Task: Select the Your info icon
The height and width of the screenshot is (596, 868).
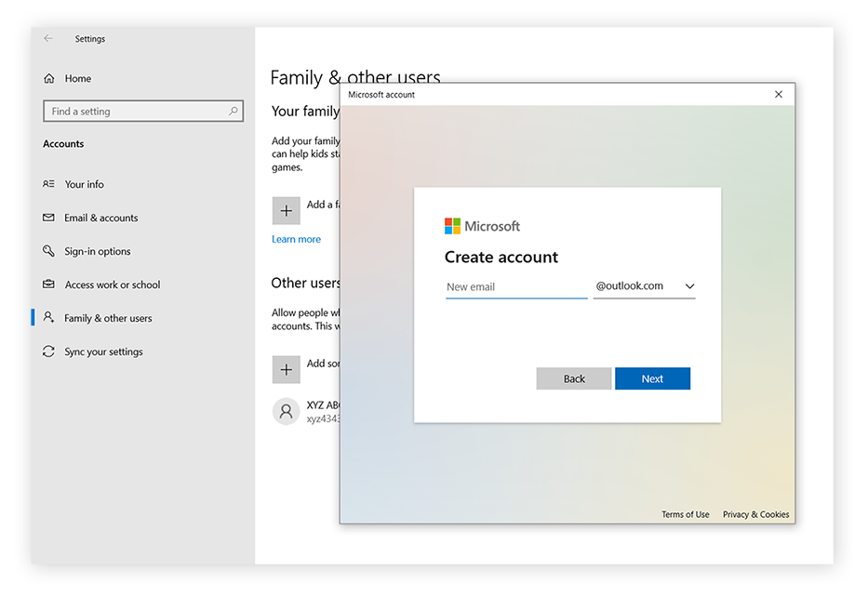Action: [48, 184]
